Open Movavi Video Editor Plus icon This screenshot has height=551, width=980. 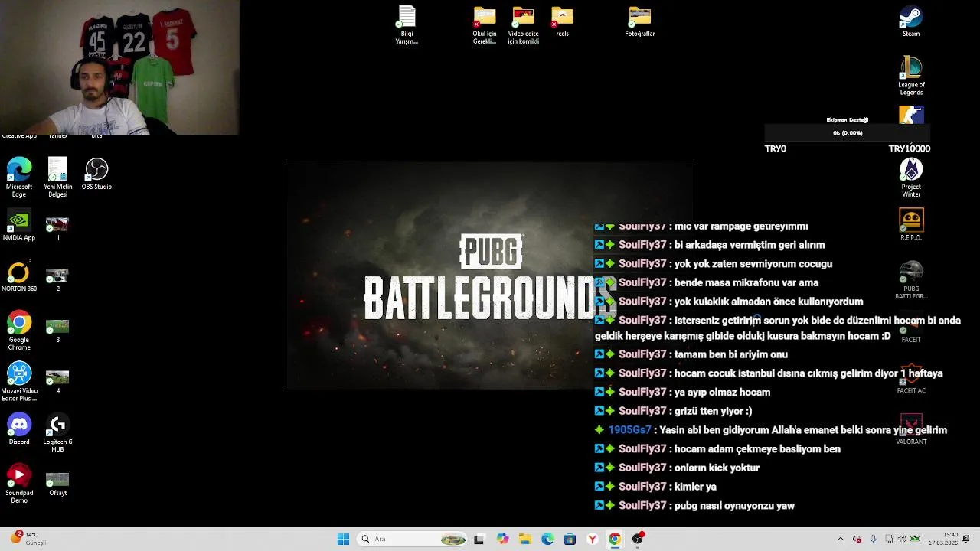point(19,382)
